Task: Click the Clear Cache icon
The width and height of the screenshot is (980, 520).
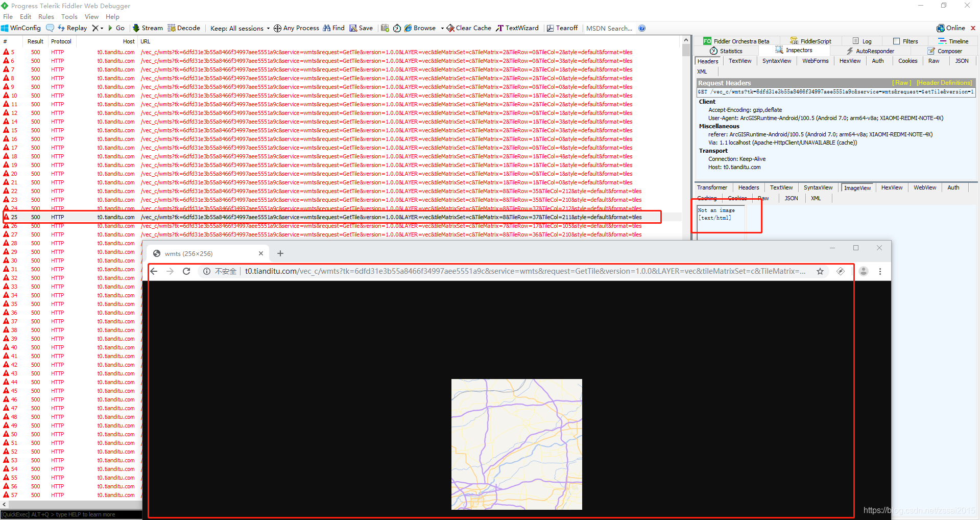Action: (450, 28)
